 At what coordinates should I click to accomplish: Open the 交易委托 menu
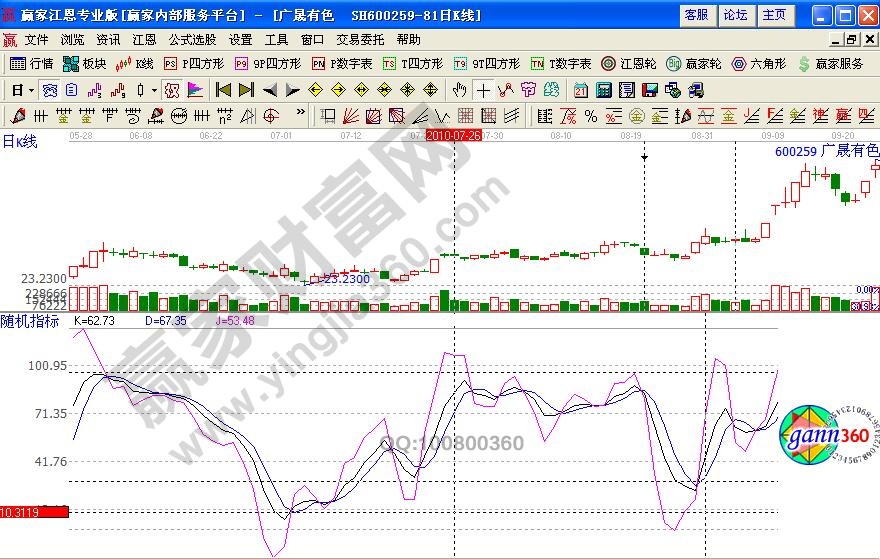coord(360,40)
